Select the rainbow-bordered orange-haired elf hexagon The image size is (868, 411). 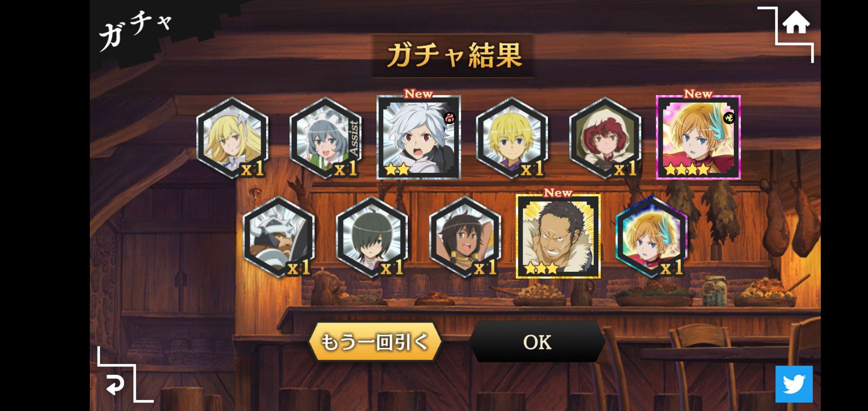tap(651, 237)
